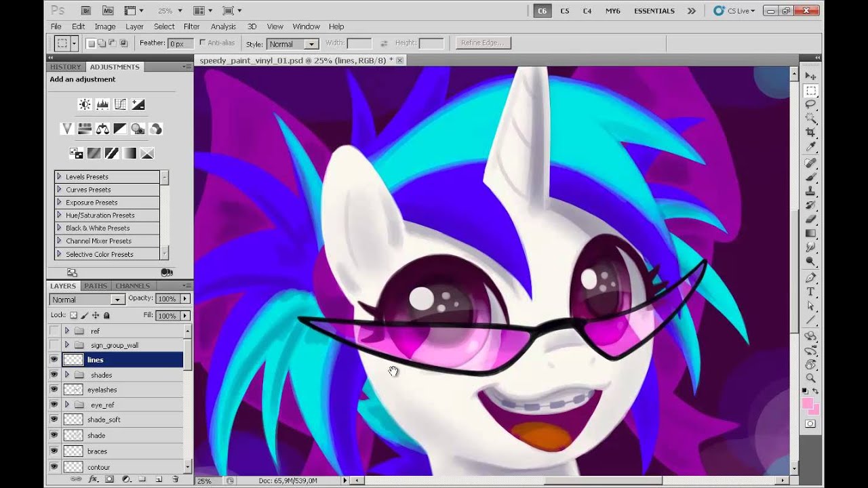Open layer style fx menu
868x488 pixels.
point(93,479)
